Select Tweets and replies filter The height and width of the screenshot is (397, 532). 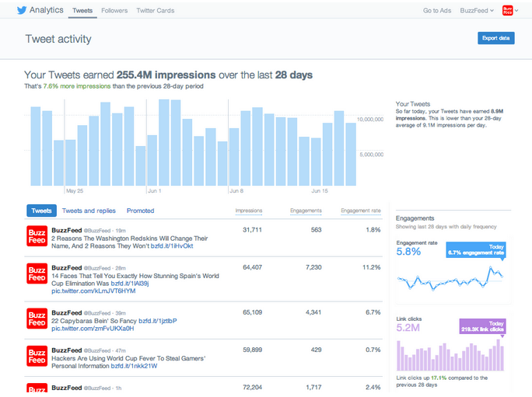[x=89, y=211]
